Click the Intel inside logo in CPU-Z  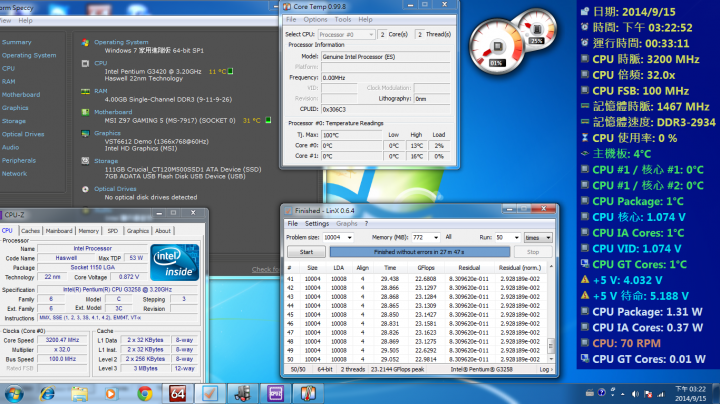point(174,262)
